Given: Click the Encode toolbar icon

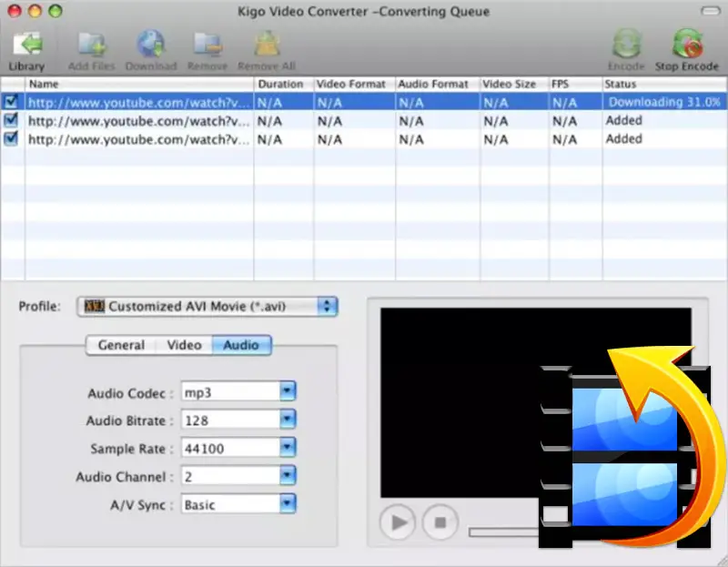Looking at the screenshot, I should 626,45.
